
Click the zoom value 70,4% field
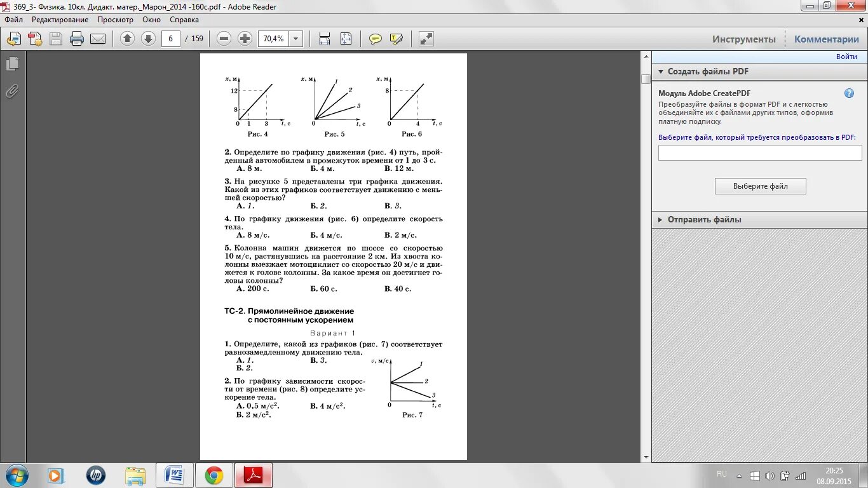(x=273, y=39)
